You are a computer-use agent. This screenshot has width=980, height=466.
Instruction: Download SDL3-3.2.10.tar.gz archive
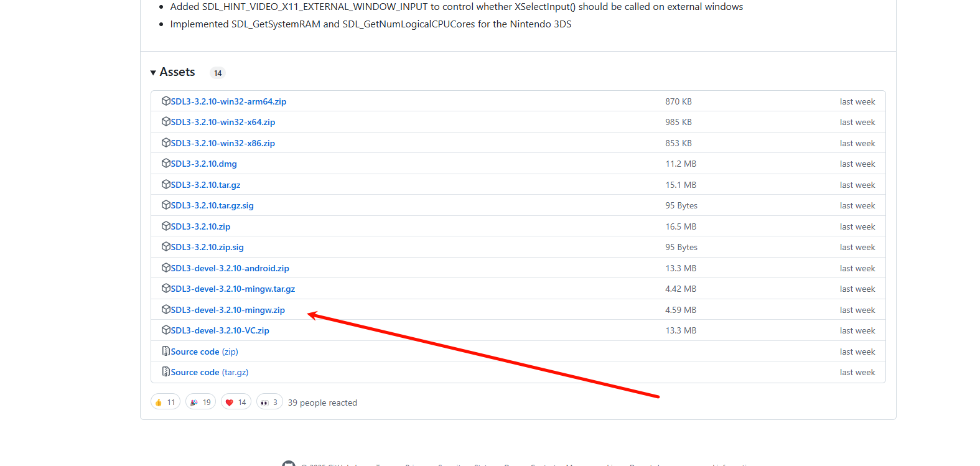pyautogui.click(x=205, y=185)
